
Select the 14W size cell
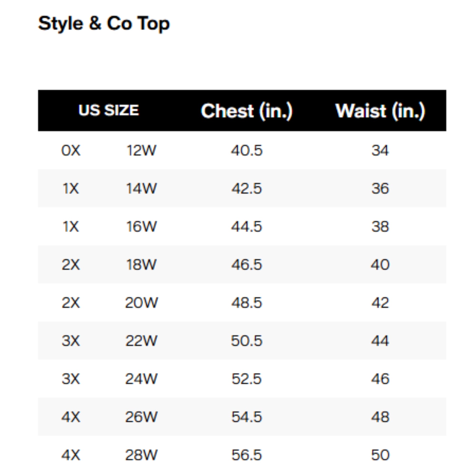click(141, 188)
